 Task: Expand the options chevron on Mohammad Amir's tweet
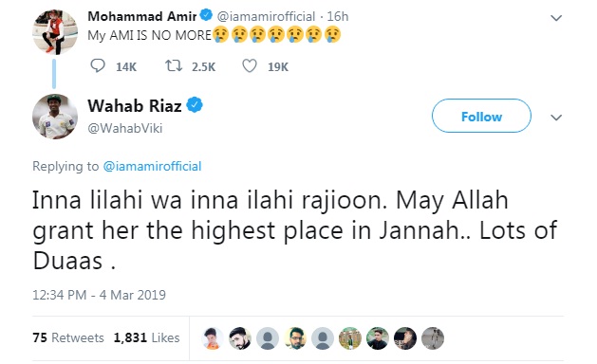[x=556, y=18]
